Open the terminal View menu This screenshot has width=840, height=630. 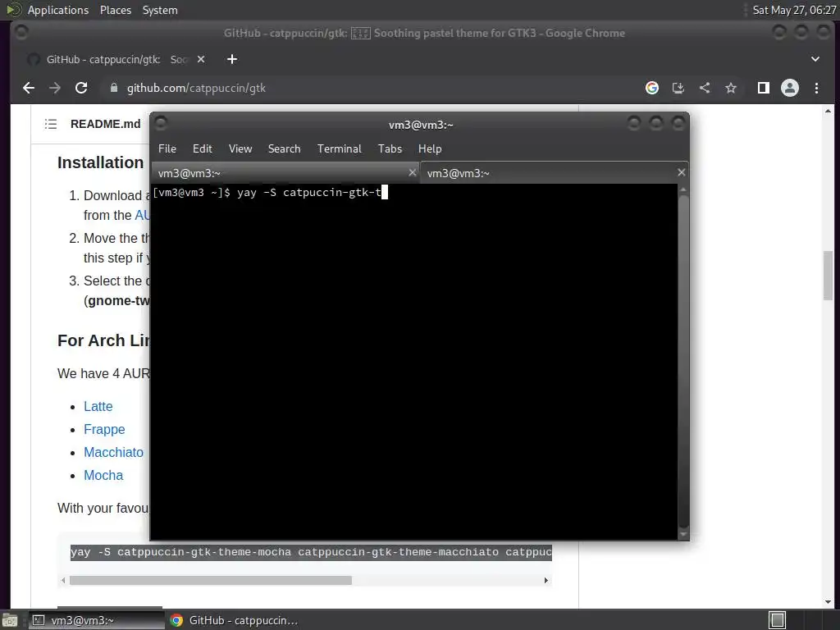[x=240, y=148]
